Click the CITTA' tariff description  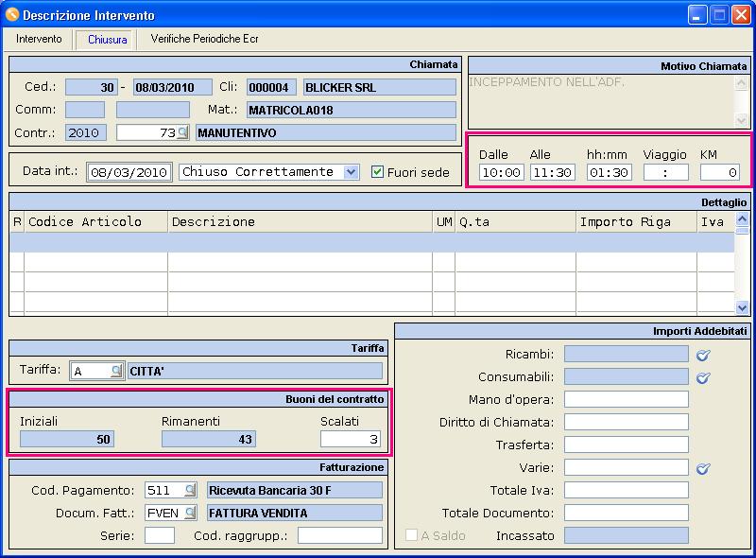(255, 371)
